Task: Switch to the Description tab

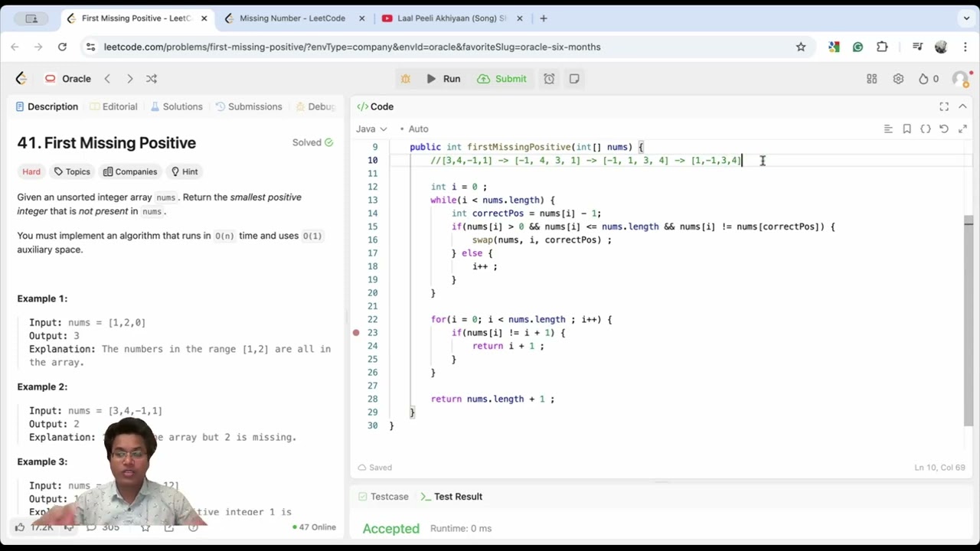Action: (x=46, y=106)
